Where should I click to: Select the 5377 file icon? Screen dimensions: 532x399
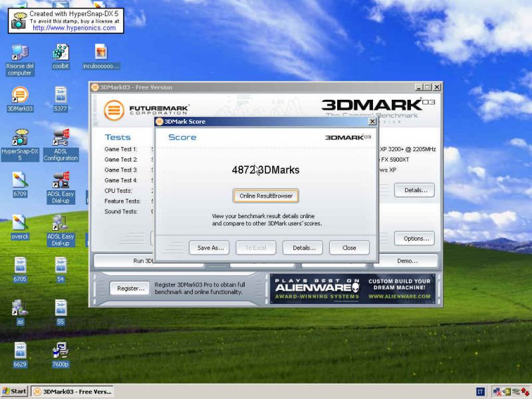61,99
